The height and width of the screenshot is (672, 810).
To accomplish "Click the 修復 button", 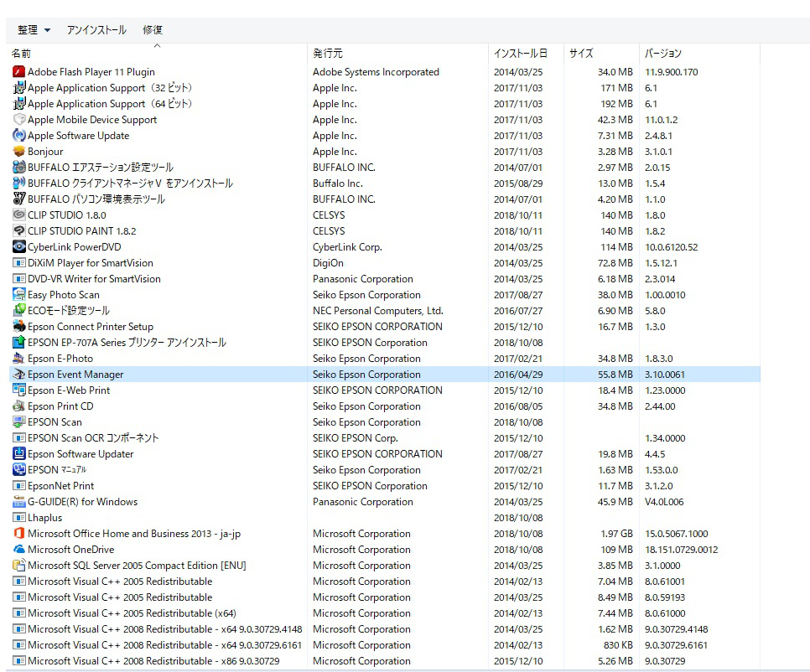I will click(153, 30).
